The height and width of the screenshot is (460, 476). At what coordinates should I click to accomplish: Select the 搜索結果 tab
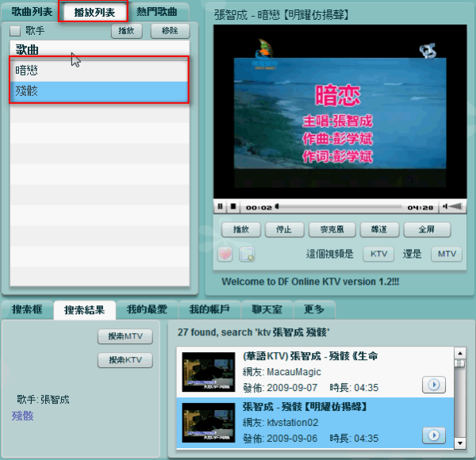tap(84, 310)
